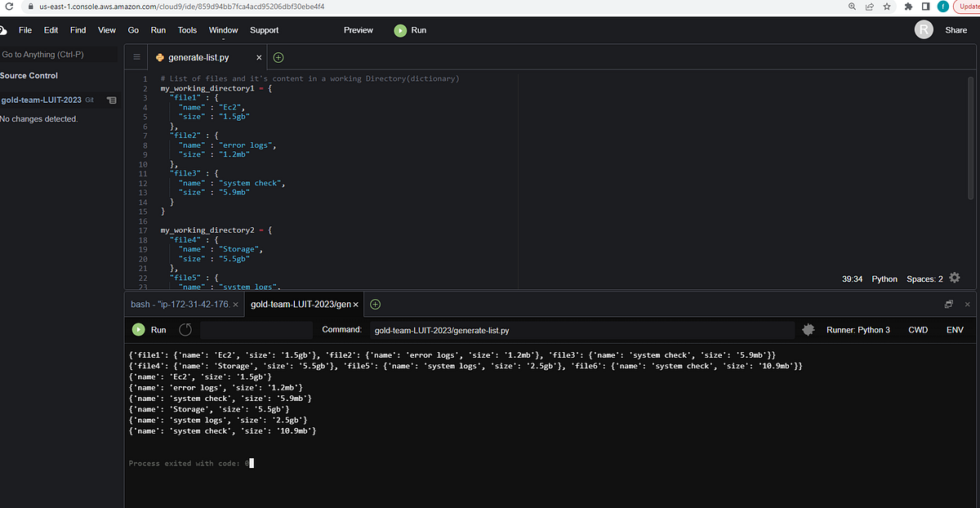Screen dimensions: 980x508
Task: Click the Share button
Action: pyautogui.click(x=956, y=30)
